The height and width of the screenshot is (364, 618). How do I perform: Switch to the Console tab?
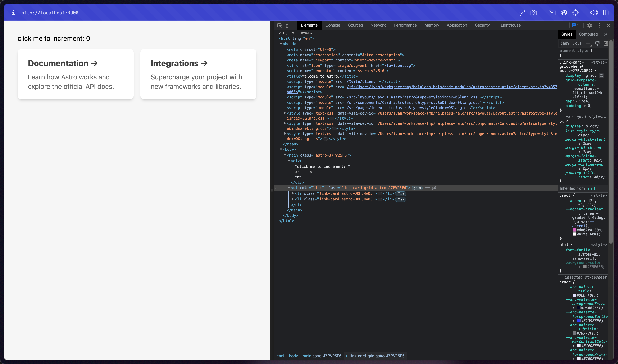(332, 25)
